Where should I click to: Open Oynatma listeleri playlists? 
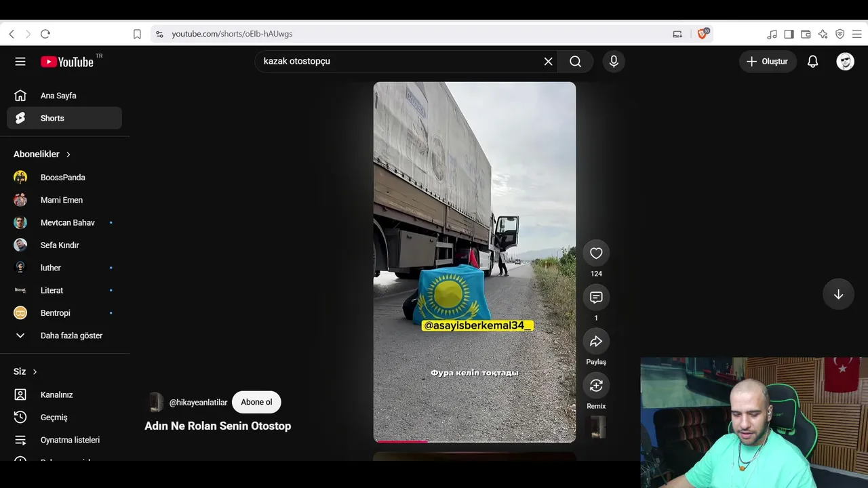coord(64,440)
